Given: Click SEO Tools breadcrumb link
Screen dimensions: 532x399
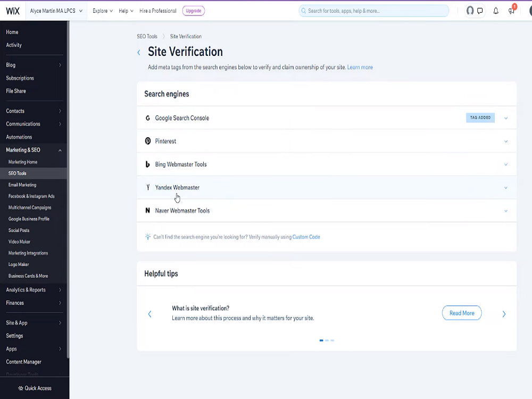Looking at the screenshot, I should click(x=147, y=36).
